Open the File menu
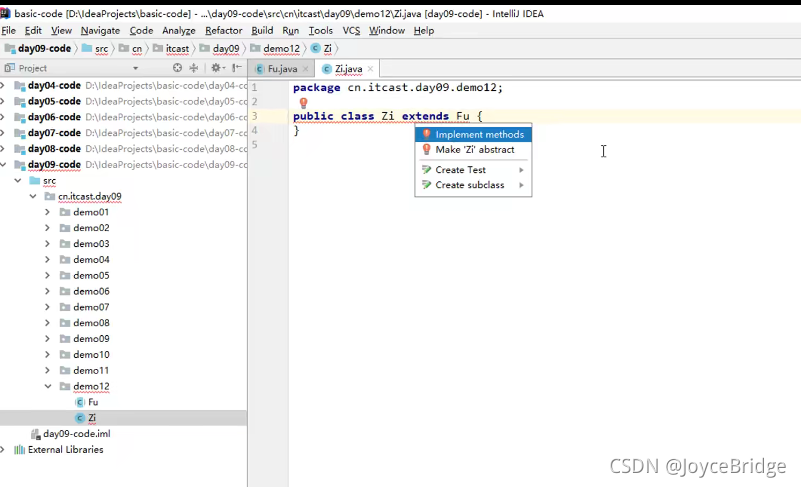This screenshot has height=487, width=801. click(x=9, y=31)
